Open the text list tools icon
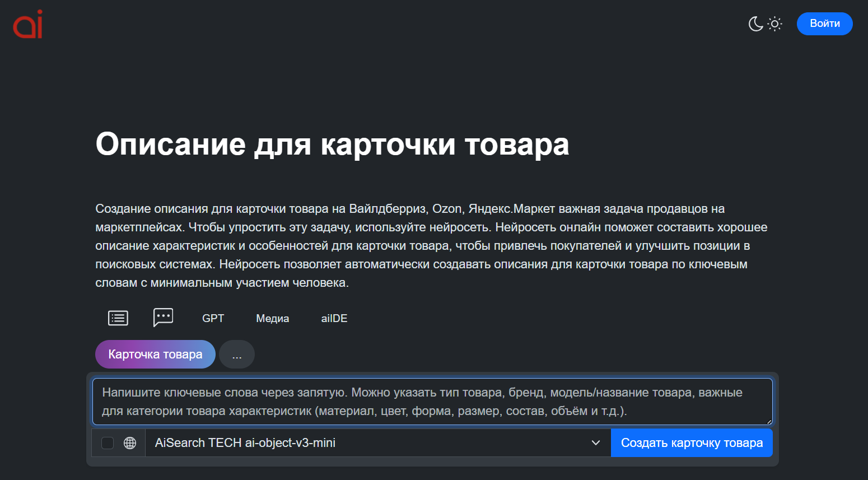Screen dimensions: 868x480 coord(118,318)
